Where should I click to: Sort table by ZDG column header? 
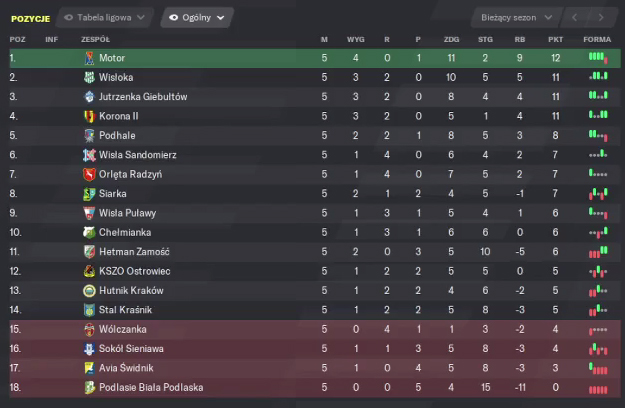point(450,39)
